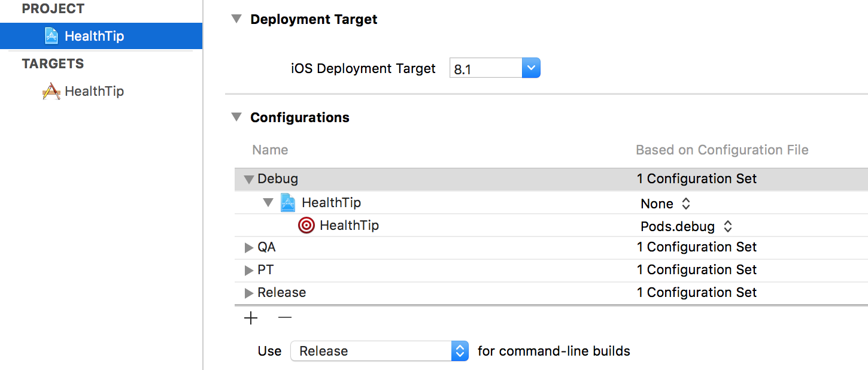Expand the Release configuration
Image resolution: width=868 pixels, height=370 pixels.
pyautogui.click(x=249, y=293)
